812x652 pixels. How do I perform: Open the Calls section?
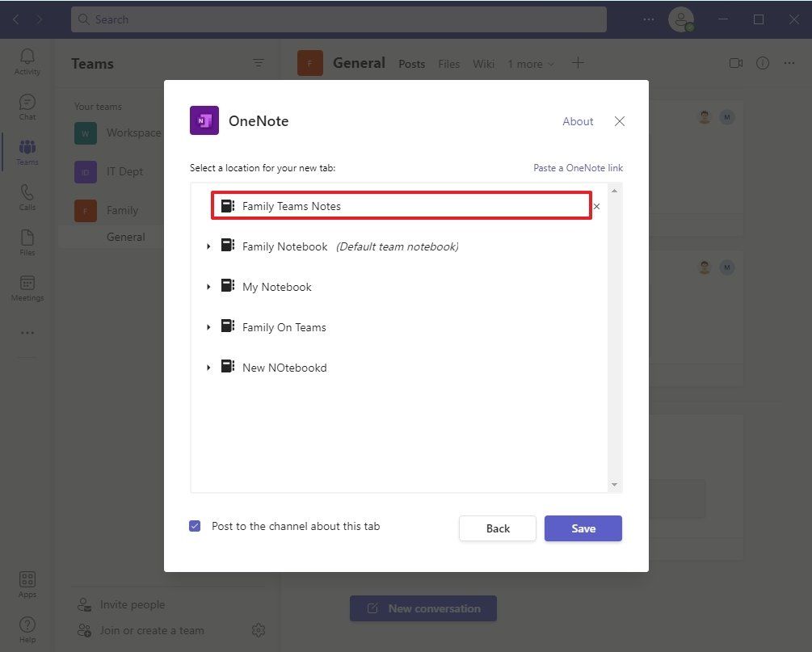(27, 196)
